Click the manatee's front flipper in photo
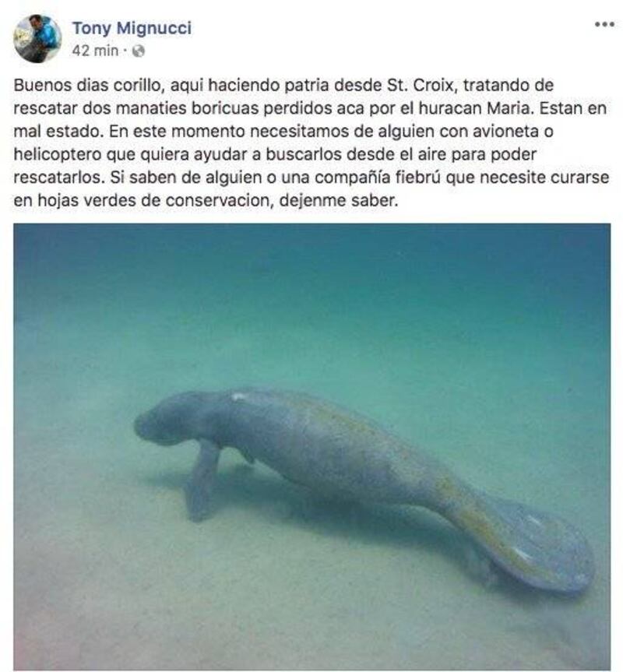Viewport: 623px width, 672px height. [x=202, y=480]
